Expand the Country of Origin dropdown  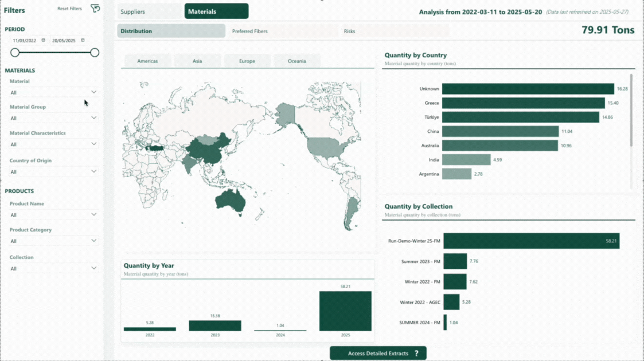(x=94, y=171)
